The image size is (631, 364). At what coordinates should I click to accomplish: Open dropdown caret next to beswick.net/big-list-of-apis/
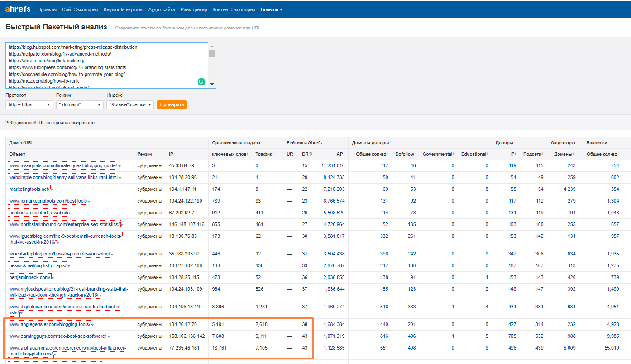coord(69,266)
